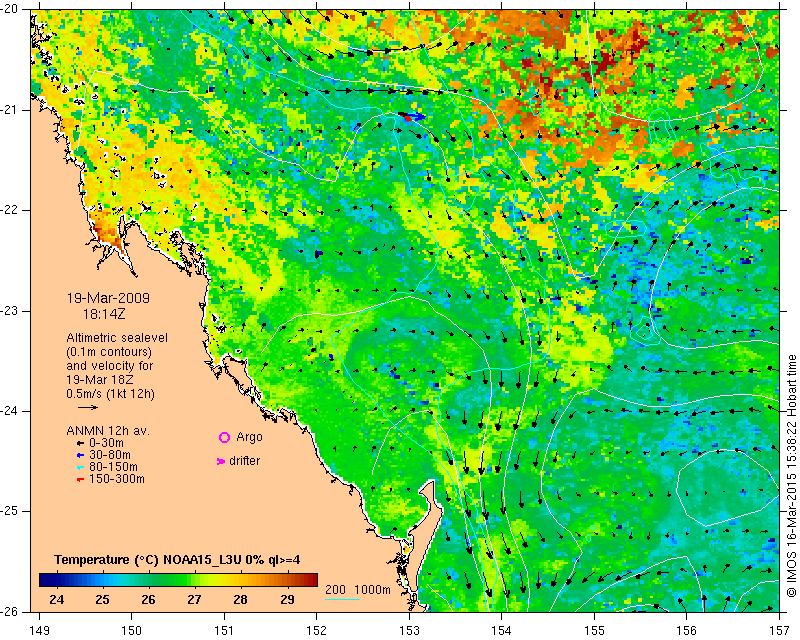The width and height of the screenshot is (800, 640).
Task: Click the longitude axis label 156
Action: 687,631
